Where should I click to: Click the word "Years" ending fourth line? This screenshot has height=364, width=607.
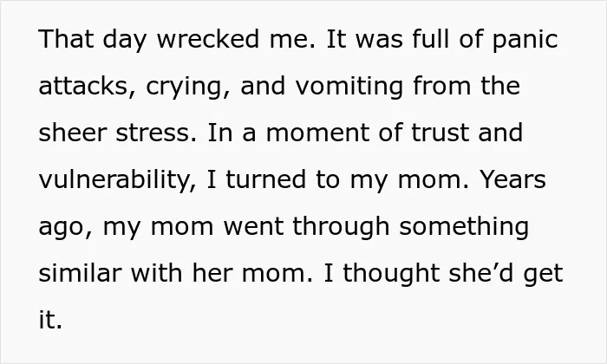(513, 179)
